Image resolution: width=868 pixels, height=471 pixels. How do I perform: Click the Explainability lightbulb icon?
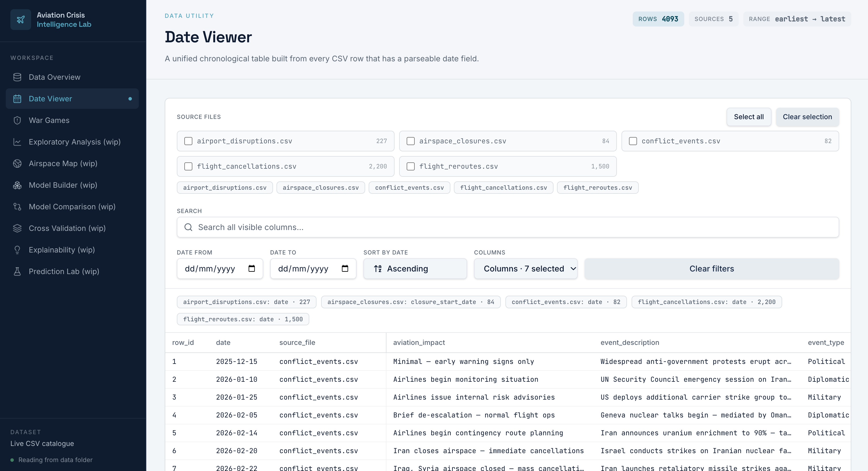(17, 250)
